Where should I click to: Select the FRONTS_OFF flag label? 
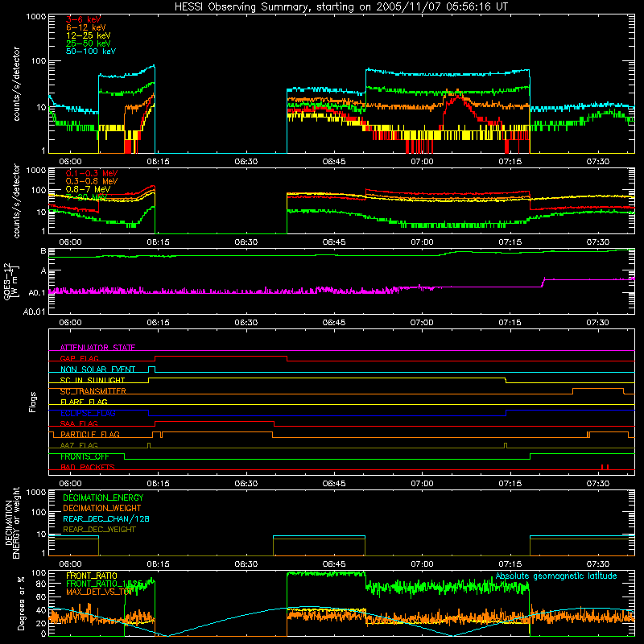85,456
